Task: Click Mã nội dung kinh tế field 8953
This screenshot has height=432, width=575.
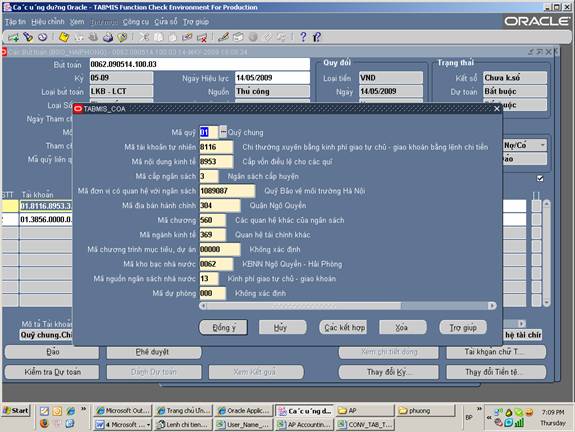Action: coord(216,162)
